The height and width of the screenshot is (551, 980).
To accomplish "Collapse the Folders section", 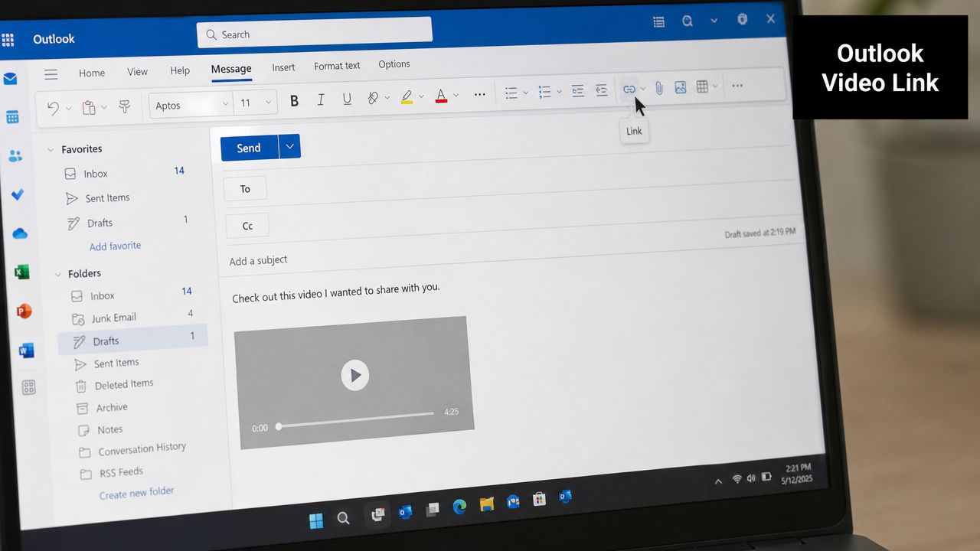I will click(57, 274).
